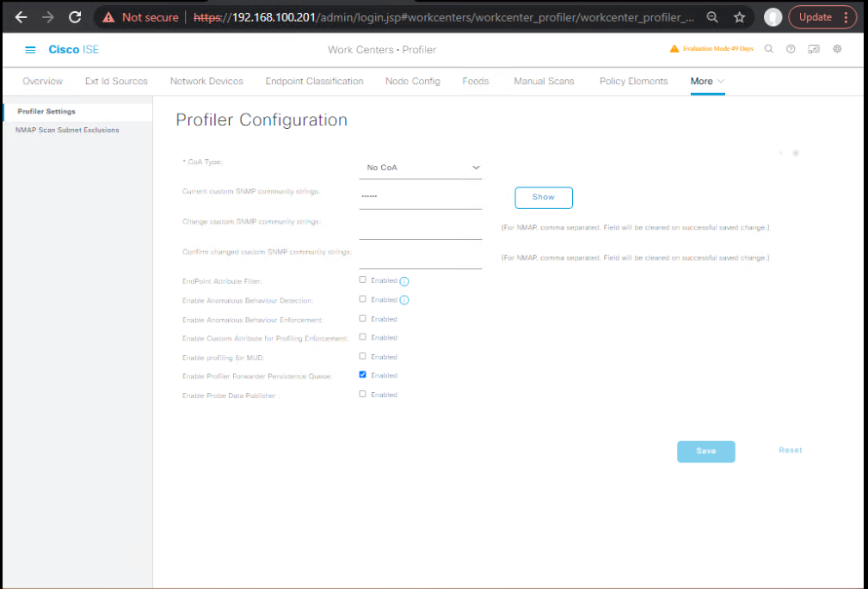Click the Work Centers · Profiler breadcrumb text
The width and height of the screenshot is (868, 589).
pos(382,50)
